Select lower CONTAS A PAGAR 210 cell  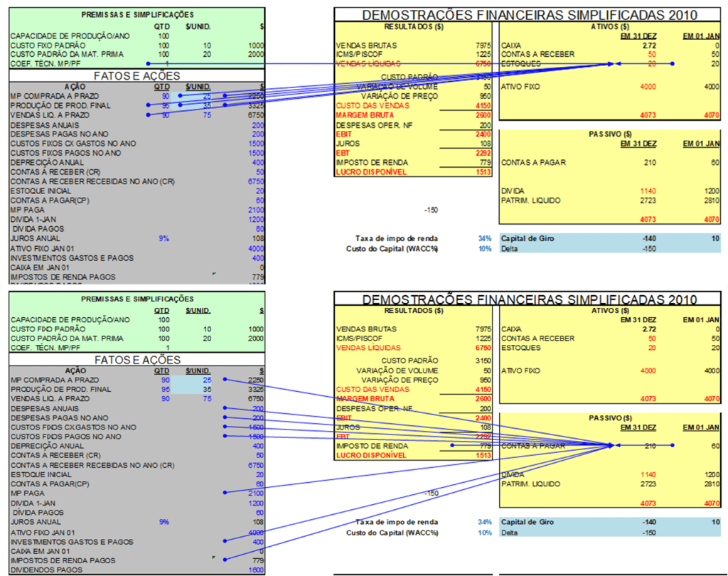pyautogui.click(x=650, y=446)
